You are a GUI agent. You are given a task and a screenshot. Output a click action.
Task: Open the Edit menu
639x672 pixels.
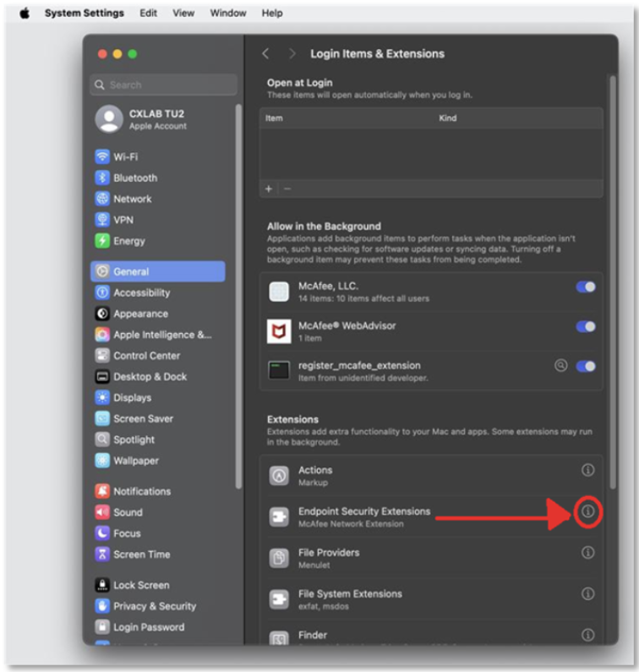pos(148,14)
